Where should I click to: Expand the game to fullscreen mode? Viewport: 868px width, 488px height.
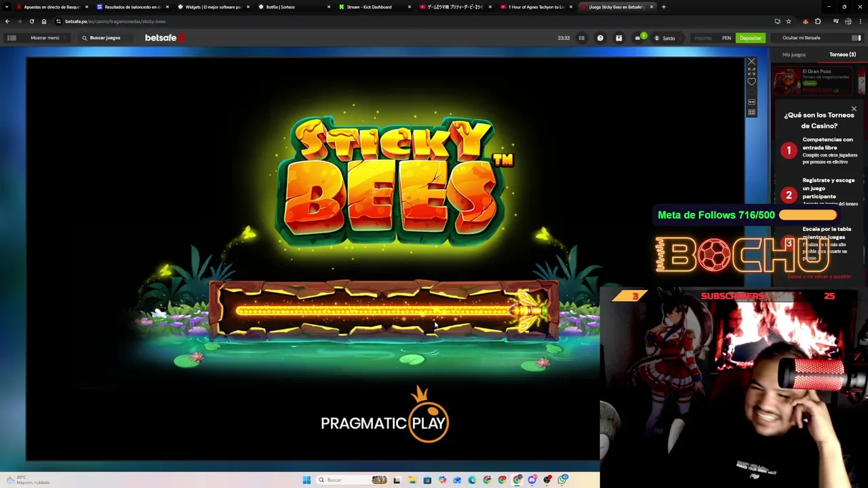751,71
